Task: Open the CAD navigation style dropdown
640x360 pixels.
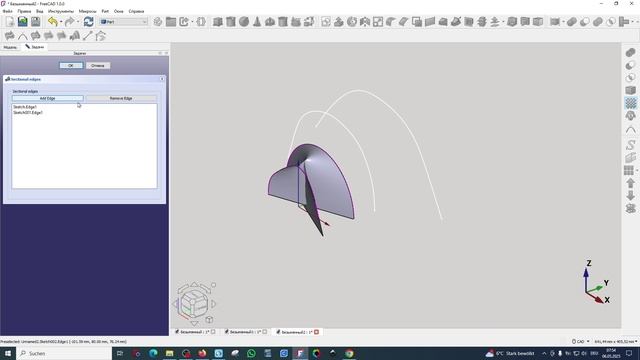Action: pos(581,341)
